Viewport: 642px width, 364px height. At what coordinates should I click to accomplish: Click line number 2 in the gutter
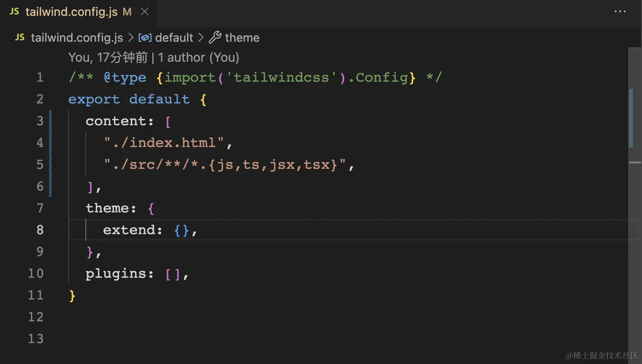(x=40, y=99)
